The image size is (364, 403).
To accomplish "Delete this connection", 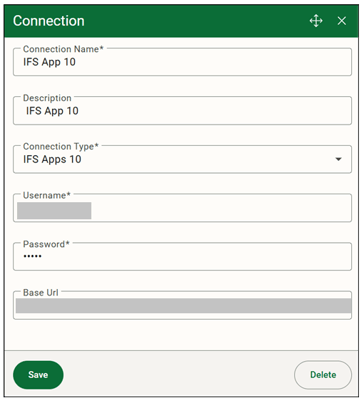I will 323,375.
